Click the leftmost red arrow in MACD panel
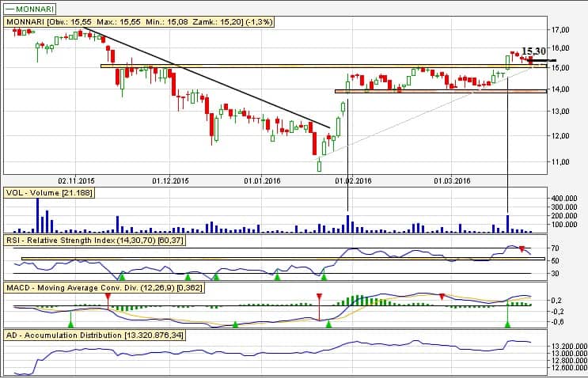Image resolution: width=588 pixels, height=379 pixels. tap(108, 298)
